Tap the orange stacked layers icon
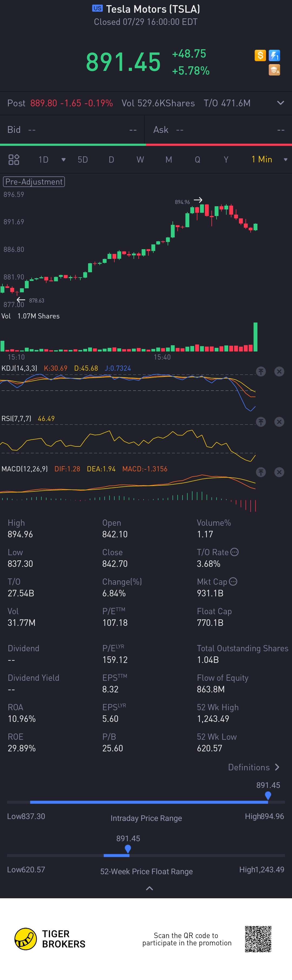Image resolution: width=292 pixels, height=980 pixels. click(x=274, y=70)
